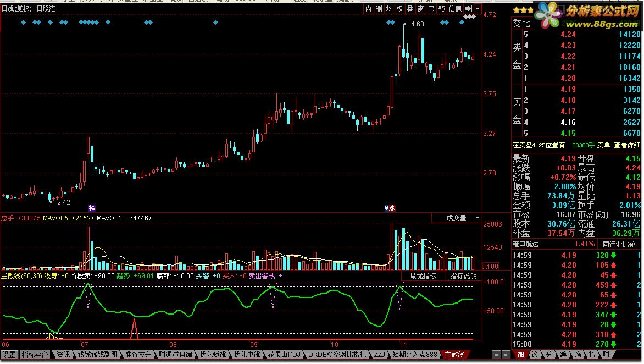This screenshot has width=644, height=364.
Task: Click the left tab scroll arrow
Action: (496, 354)
